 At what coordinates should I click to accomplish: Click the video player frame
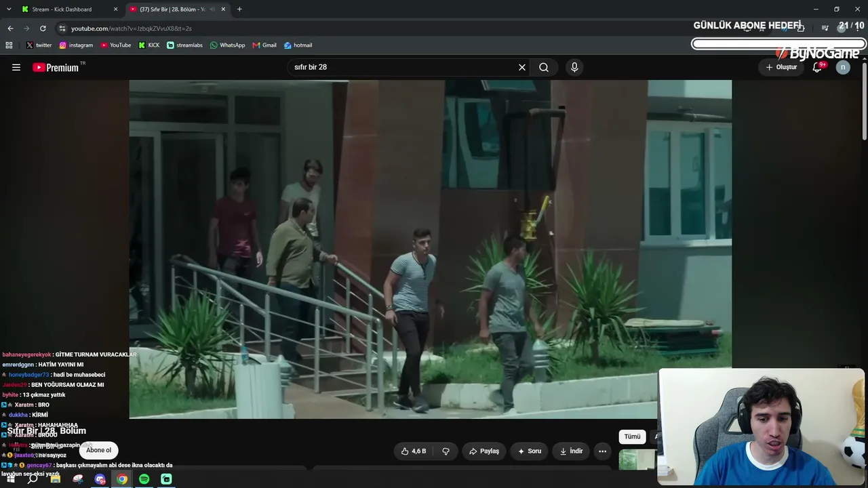click(x=430, y=249)
